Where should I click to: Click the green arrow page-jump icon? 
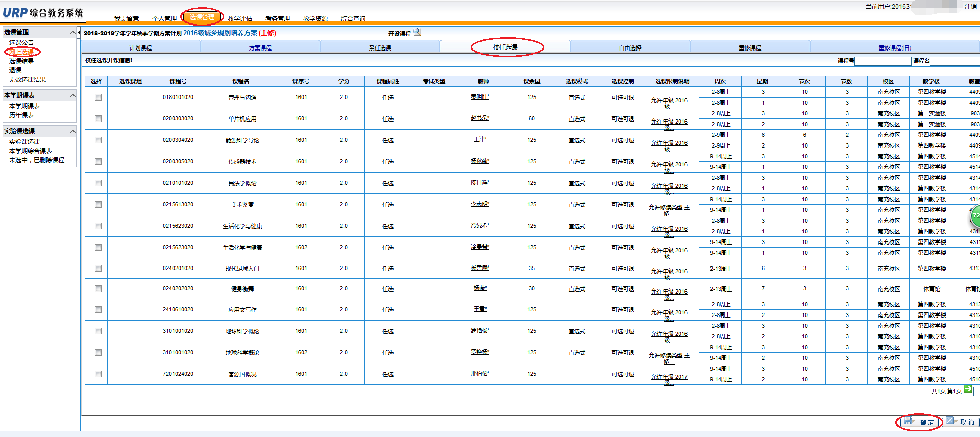(x=968, y=390)
